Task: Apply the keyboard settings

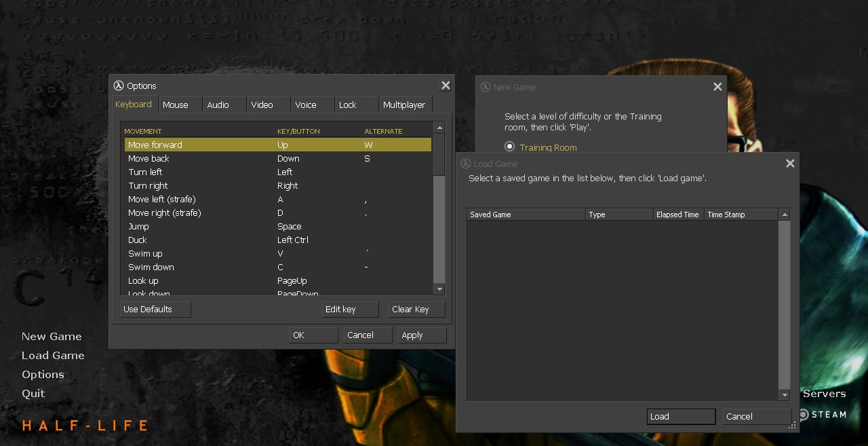Action: 420,335
